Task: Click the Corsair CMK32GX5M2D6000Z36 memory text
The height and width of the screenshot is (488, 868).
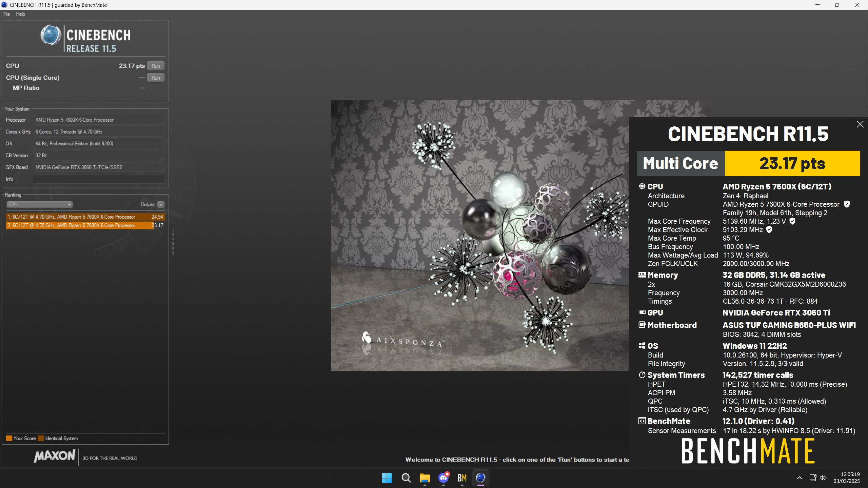Action: (784, 284)
